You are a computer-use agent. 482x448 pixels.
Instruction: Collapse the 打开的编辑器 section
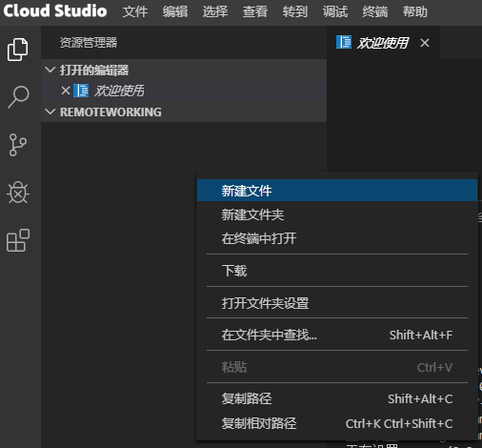(x=50, y=70)
